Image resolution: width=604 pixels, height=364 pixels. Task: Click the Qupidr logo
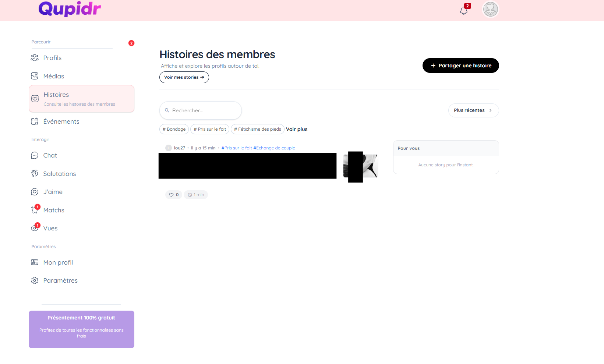coord(70,9)
